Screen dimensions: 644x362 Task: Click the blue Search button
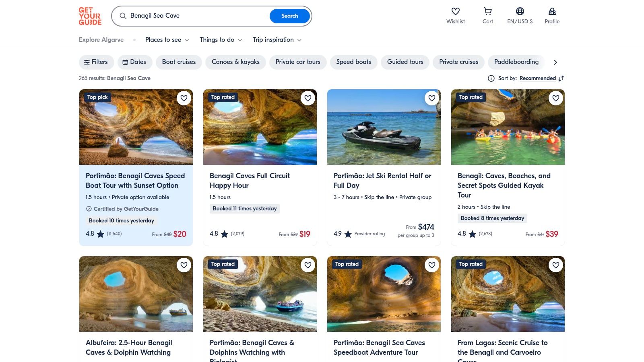(290, 16)
